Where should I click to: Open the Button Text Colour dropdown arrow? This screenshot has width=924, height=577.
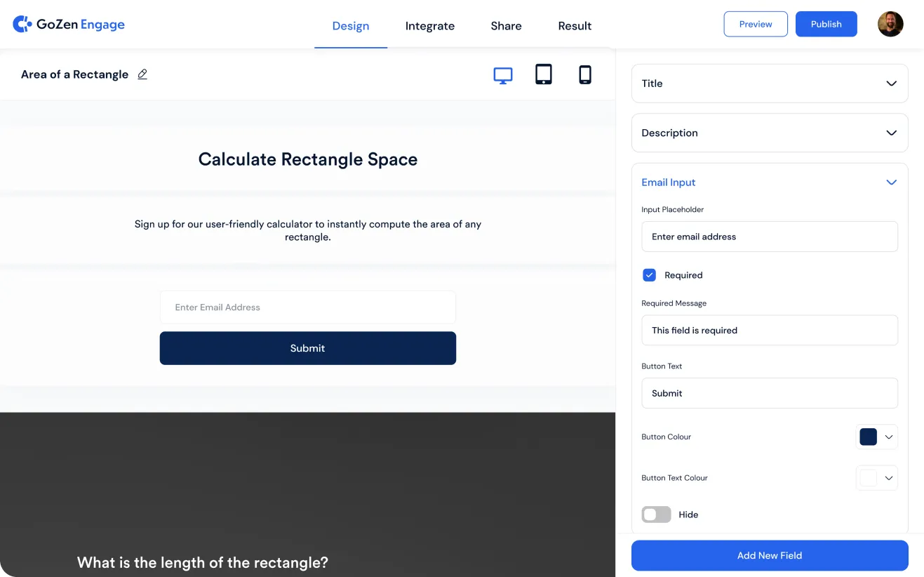pos(889,478)
